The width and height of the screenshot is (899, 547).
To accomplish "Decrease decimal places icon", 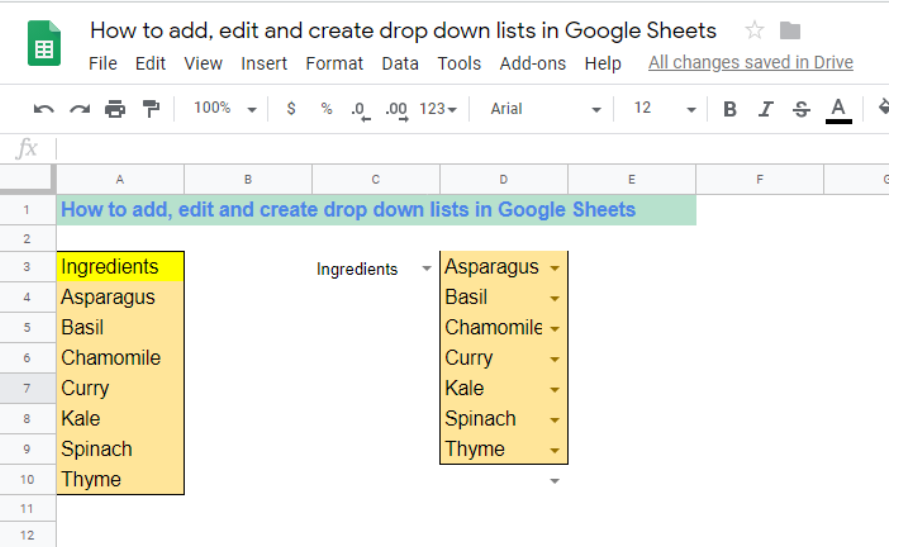I will 361,110.
